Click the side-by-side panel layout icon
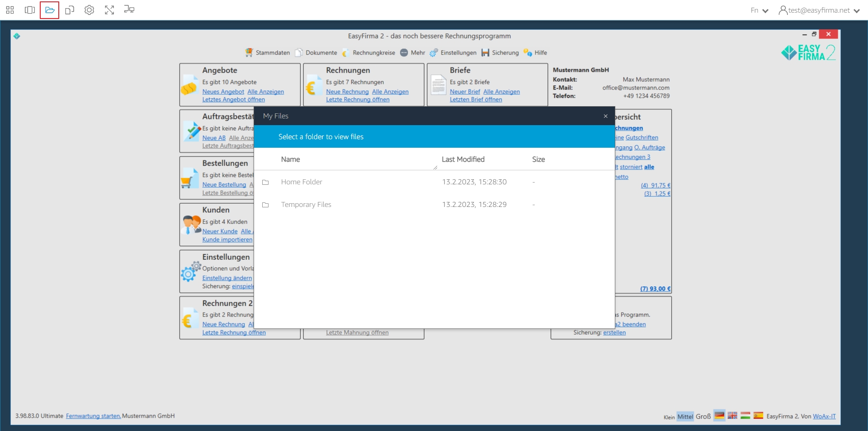This screenshot has height=431, width=868. pyautogui.click(x=30, y=10)
